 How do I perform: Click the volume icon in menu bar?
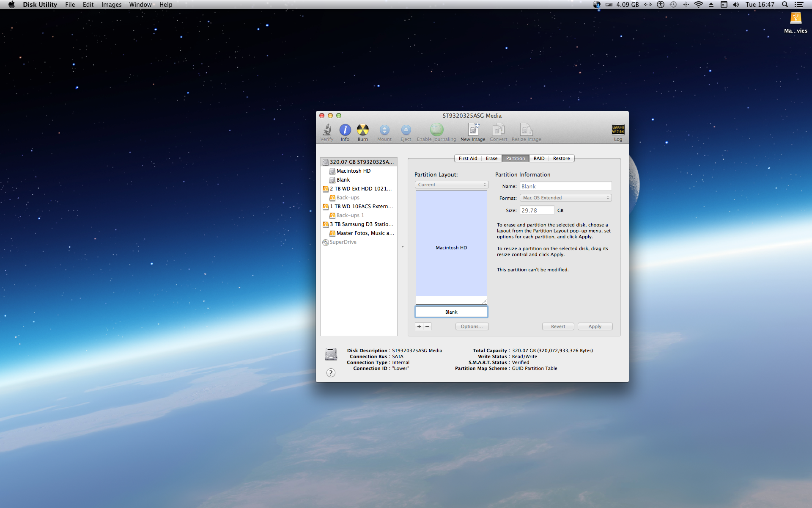coord(736,5)
